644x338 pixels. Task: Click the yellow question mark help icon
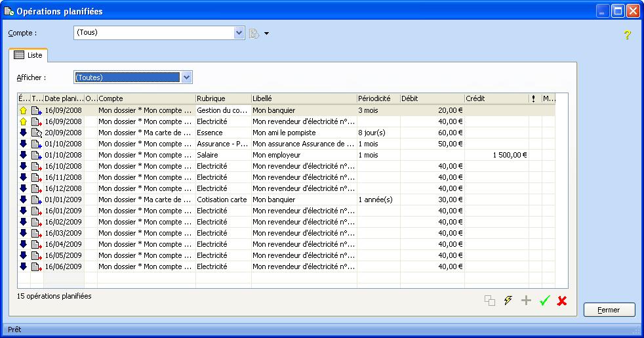[x=627, y=35]
